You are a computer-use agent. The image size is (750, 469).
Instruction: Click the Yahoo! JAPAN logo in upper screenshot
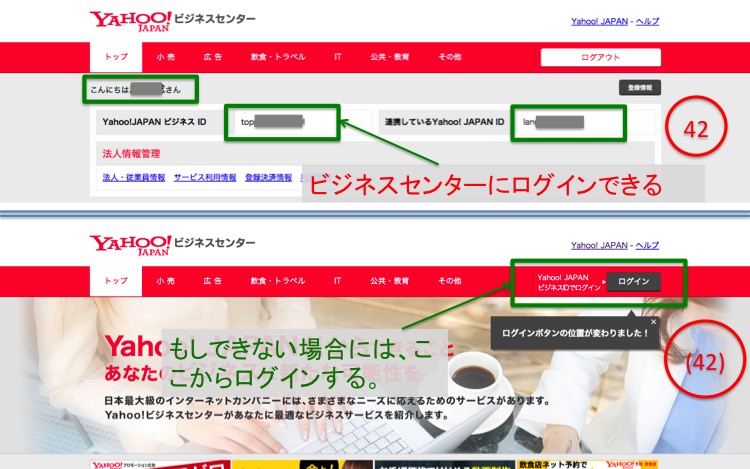pos(130,21)
